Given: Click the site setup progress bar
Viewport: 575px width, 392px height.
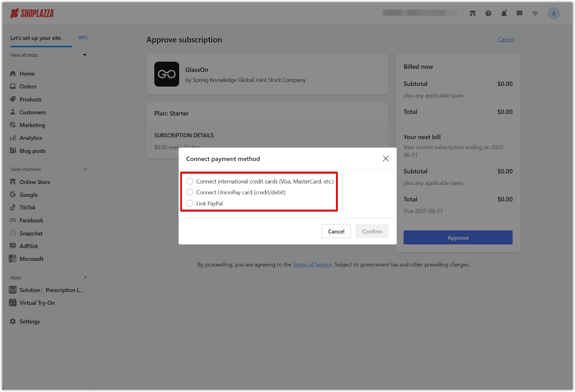Looking at the screenshot, I should (49, 46).
